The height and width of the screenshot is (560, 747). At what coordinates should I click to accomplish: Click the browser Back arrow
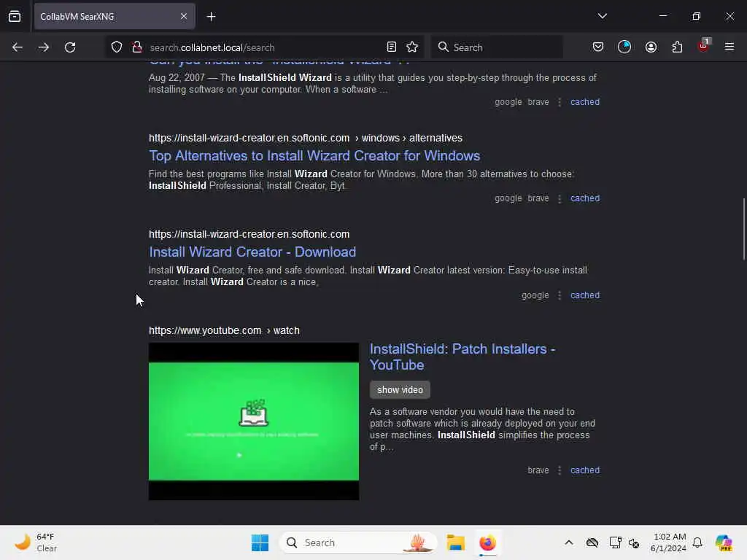[18, 47]
